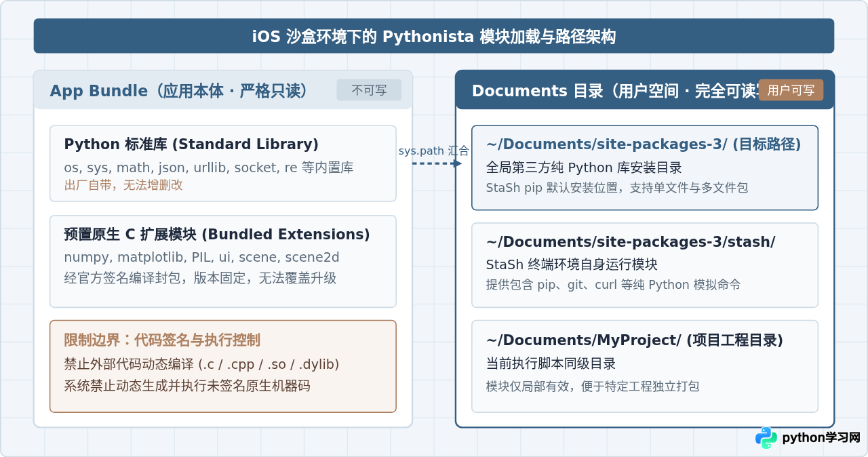
Task: Click the line "模块仅局部有效，便于特定工程独立打包"
Action: pyautogui.click(x=593, y=386)
